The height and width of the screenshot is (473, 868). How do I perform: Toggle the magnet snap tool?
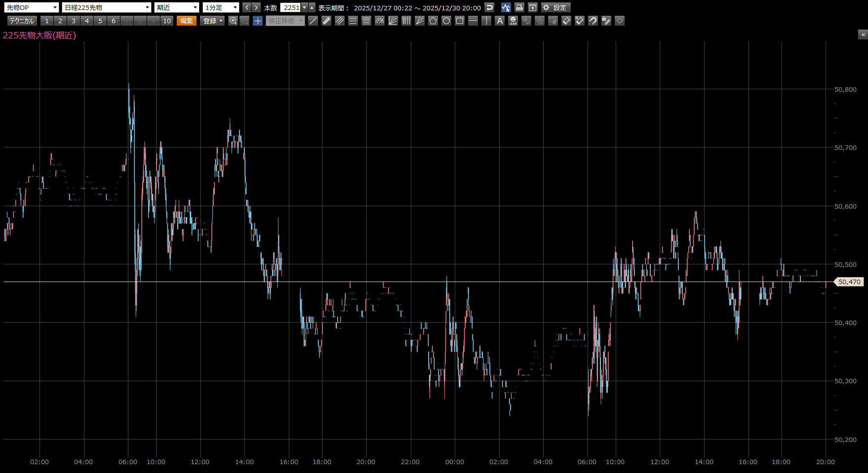pyautogui.click(x=593, y=21)
